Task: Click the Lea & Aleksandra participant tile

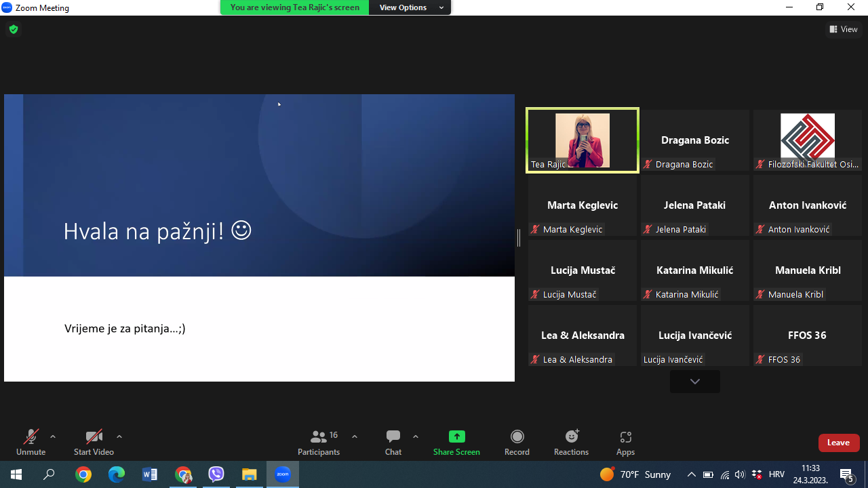Action: [583, 335]
